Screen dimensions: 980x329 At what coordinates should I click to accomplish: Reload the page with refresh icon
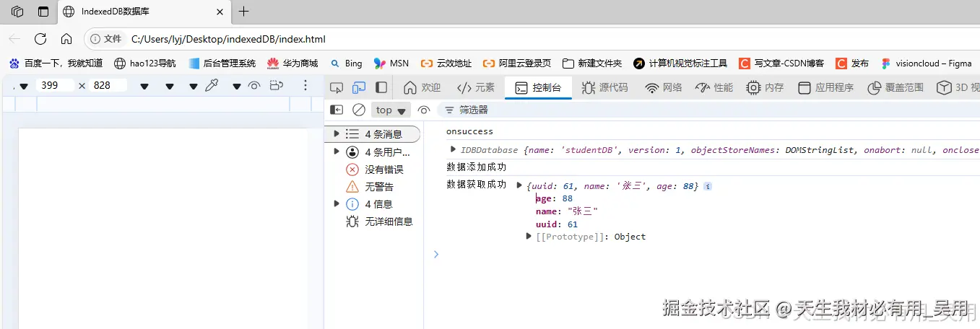click(x=40, y=39)
